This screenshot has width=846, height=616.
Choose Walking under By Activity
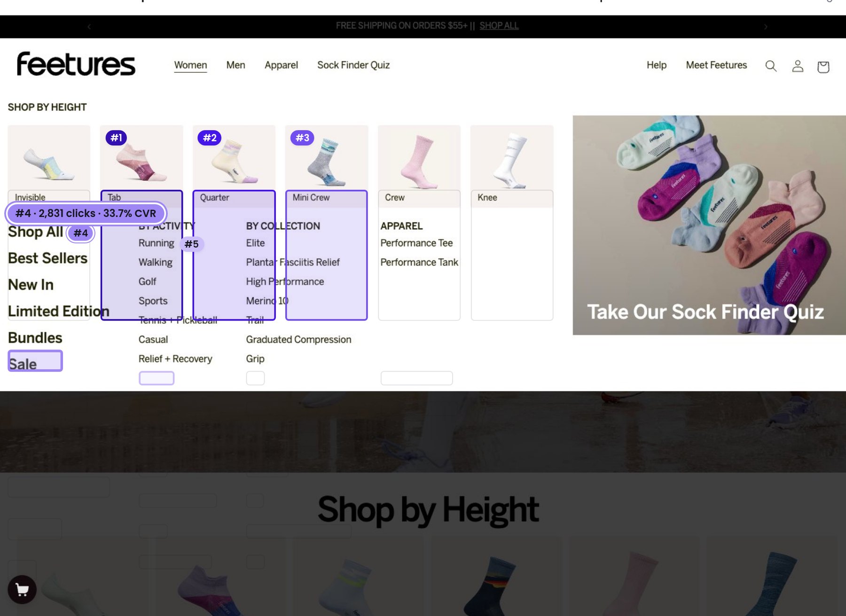coord(156,262)
